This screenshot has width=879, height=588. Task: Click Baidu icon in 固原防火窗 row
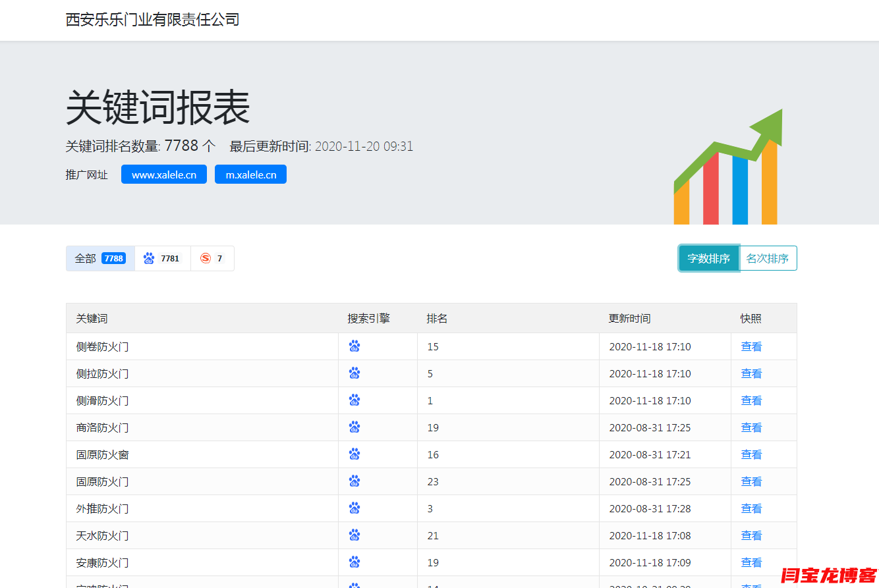[x=354, y=454]
